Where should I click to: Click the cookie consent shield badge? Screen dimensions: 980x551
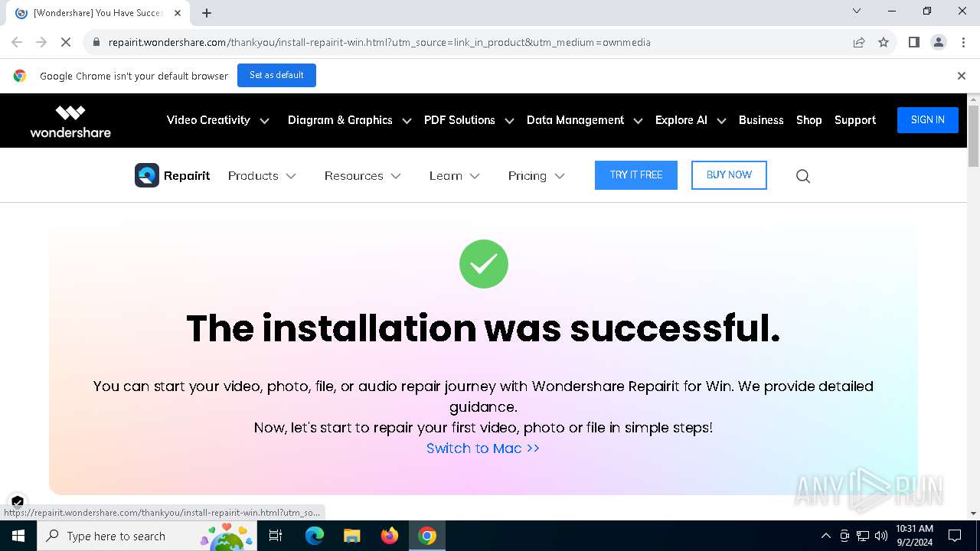tap(17, 502)
